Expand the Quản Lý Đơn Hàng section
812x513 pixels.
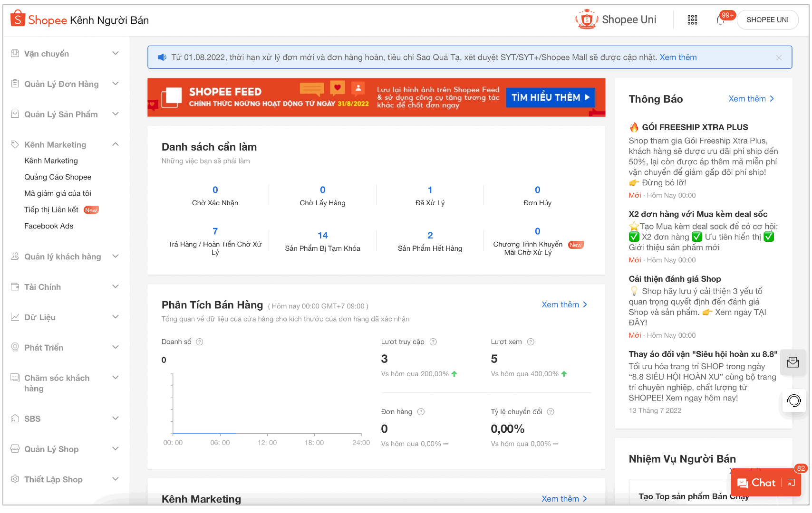pos(116,84)
